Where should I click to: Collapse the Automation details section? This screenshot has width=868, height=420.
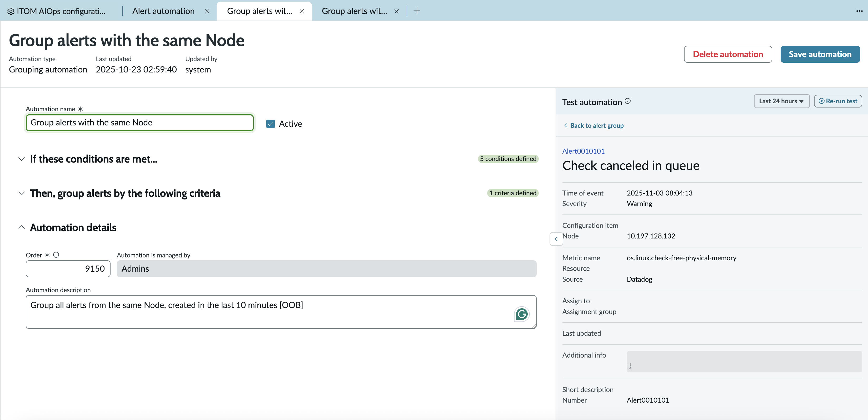point(22,227)
